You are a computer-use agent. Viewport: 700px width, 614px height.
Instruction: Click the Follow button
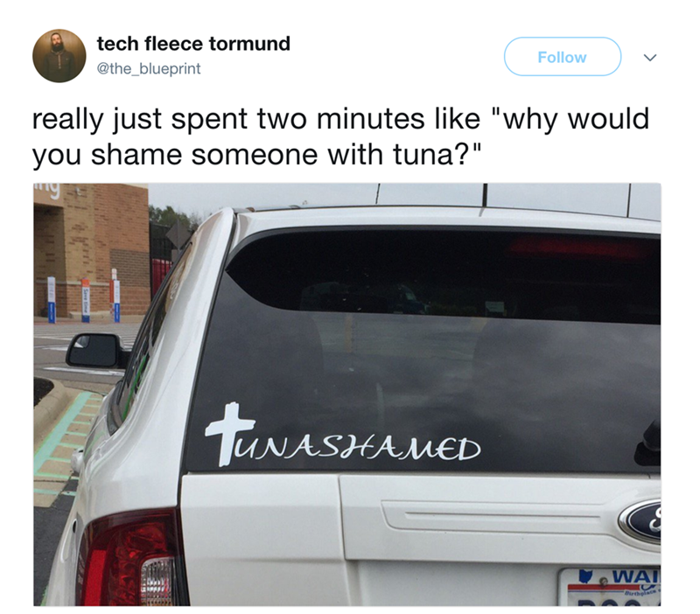[x=563, y=57]
